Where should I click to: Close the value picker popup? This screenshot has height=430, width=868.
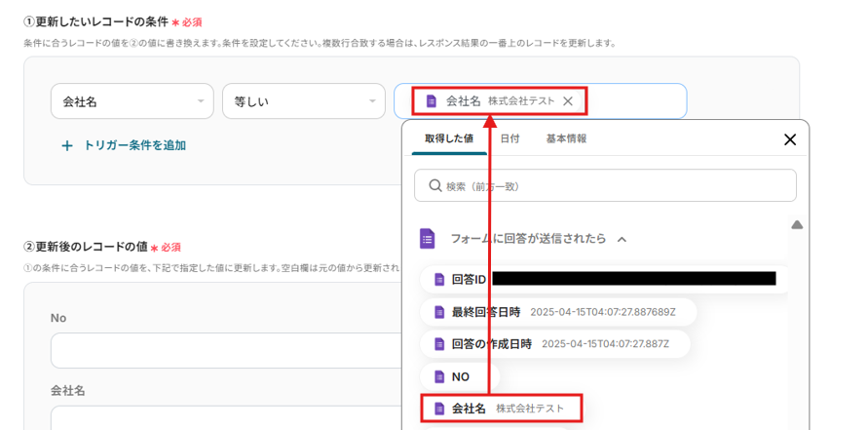click(790, 139)
